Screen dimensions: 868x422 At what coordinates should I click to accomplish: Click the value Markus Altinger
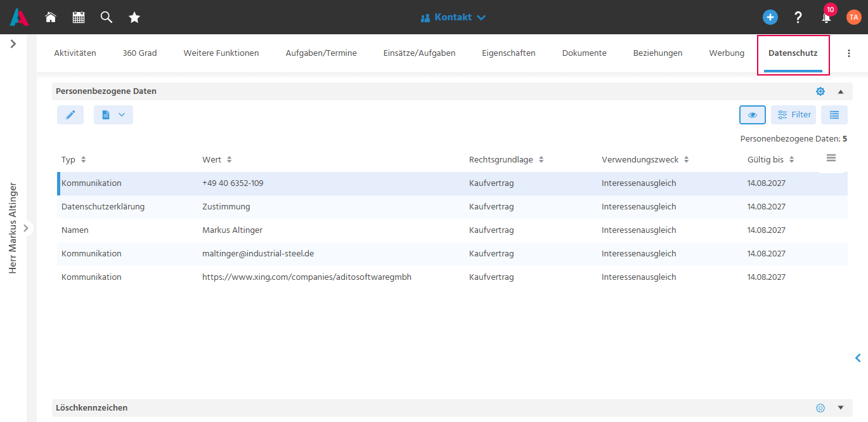232,230
